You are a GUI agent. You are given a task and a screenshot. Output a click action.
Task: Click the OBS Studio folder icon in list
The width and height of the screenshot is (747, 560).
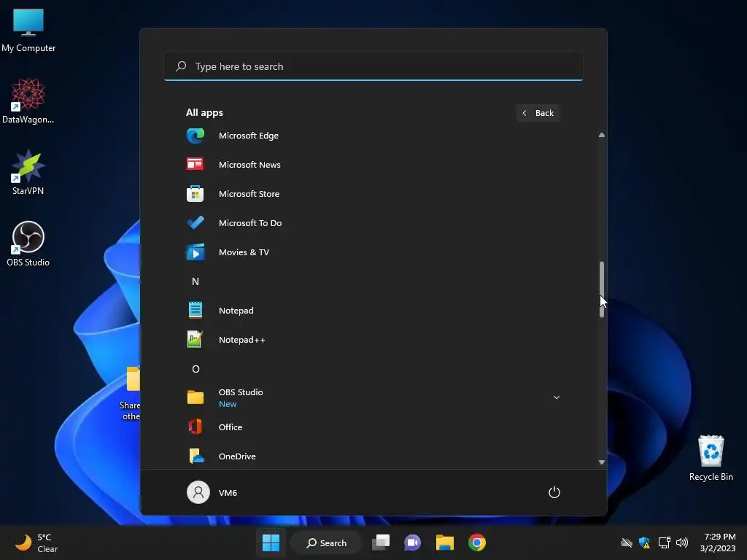click(195, 397)
